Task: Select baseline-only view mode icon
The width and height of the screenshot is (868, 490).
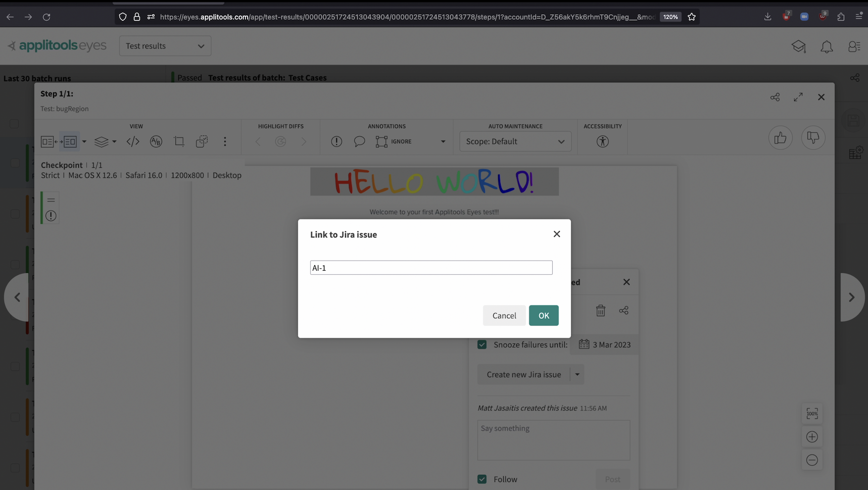Action: coord(47,141)
